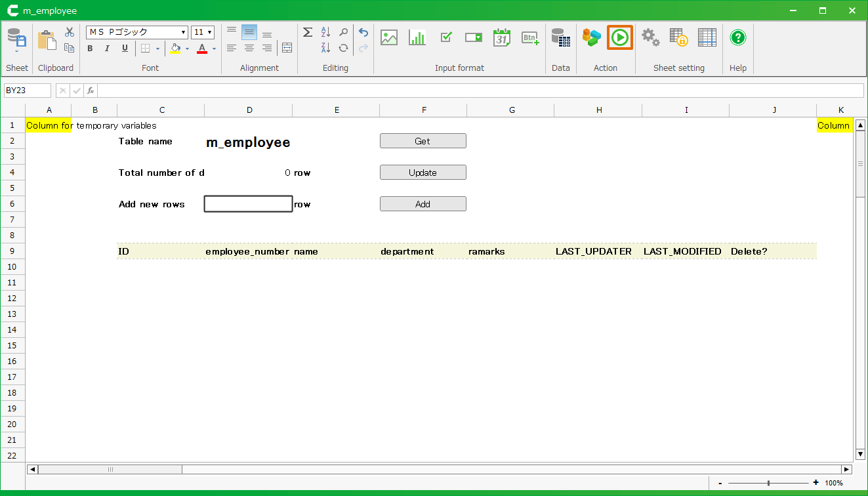Expand the fill color dropdown arrow
The width and height of the screenshot is (868, 496).
coord(187,49)
